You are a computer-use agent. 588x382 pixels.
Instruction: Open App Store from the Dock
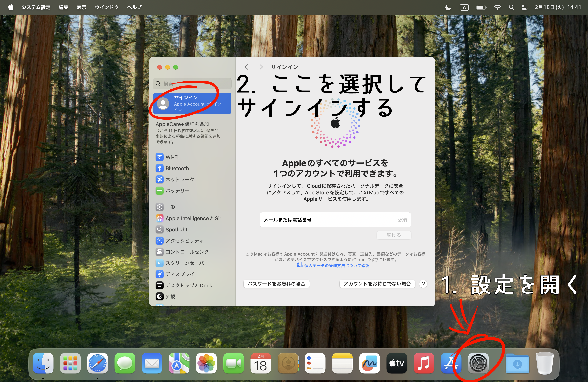pyautogui.click(x=451, y=363)
